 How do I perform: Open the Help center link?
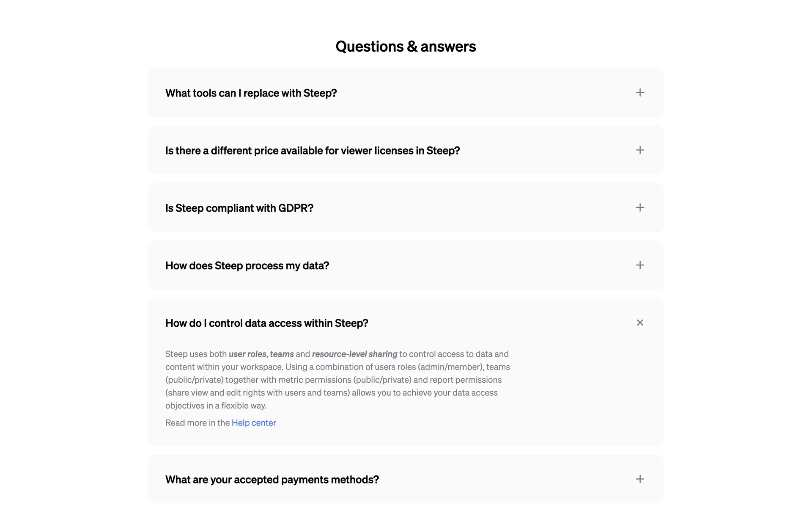(254, 423)
